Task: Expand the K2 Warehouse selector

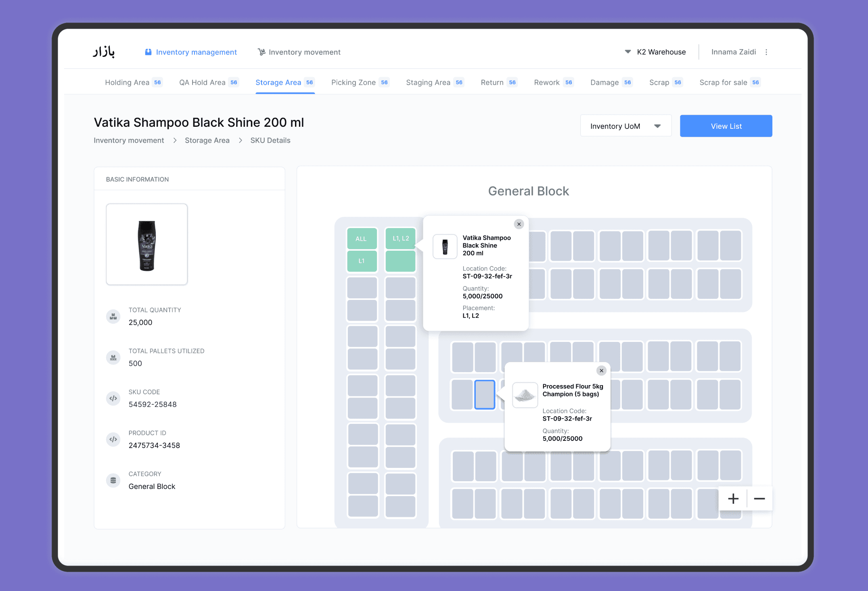Action: point(655,52)
